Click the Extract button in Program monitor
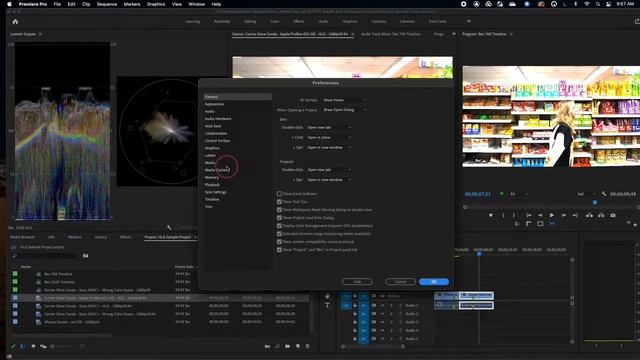Viewport: 640px width, 360px height. [x=601, y=215]
